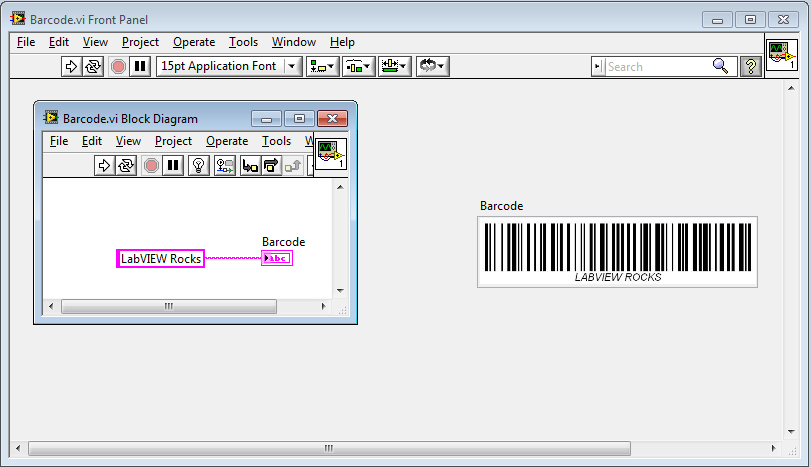Open Distribute Objects dropdown
The width and height of the screenshot is (811, 467).
pos(358,66)
